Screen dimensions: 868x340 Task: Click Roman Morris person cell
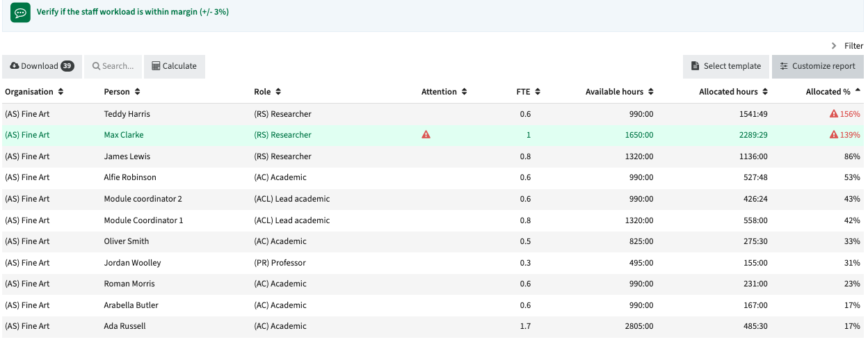coord(129,284)
